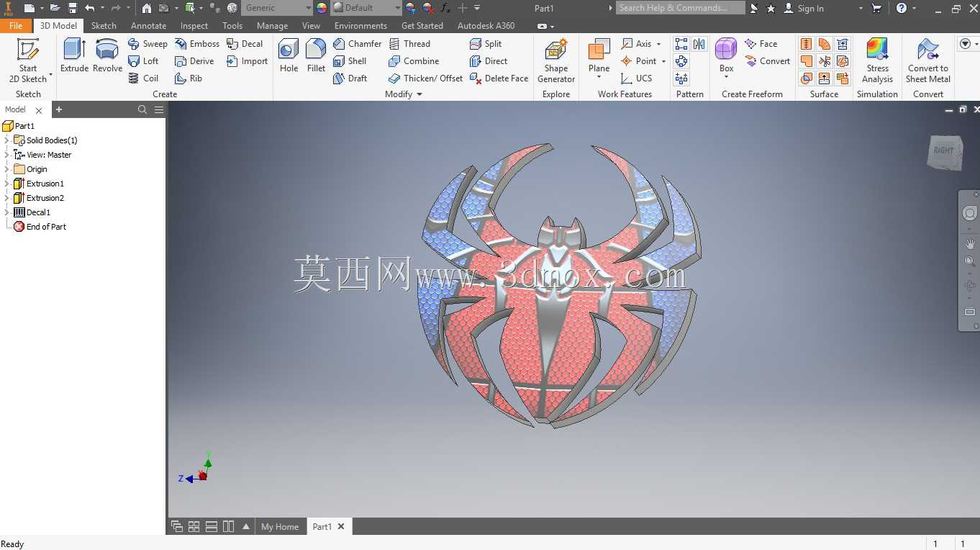Screen dimensions: 980x550
Task: Click the Face freeform button
Action: pyautogui.click(x=761, y=44)
